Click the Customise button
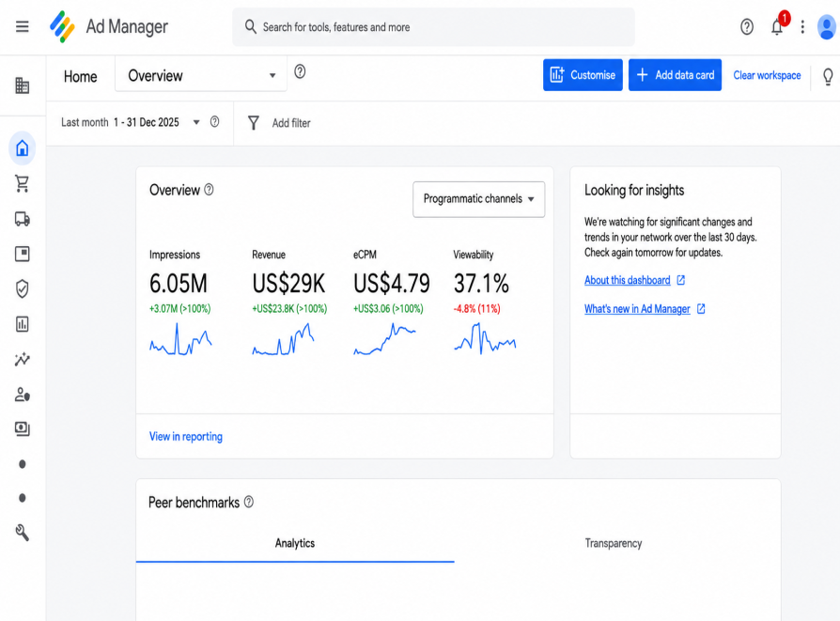The image size is (840, 621). pos(583,75)
